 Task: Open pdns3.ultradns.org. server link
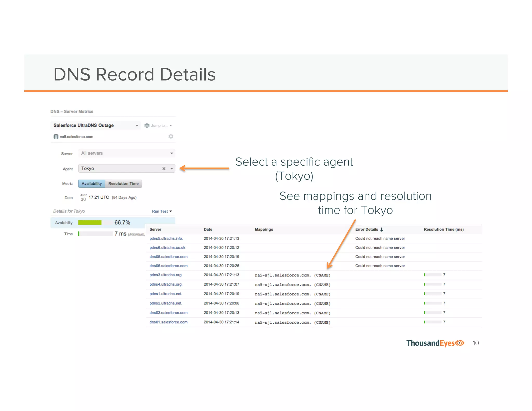point(166,275)
